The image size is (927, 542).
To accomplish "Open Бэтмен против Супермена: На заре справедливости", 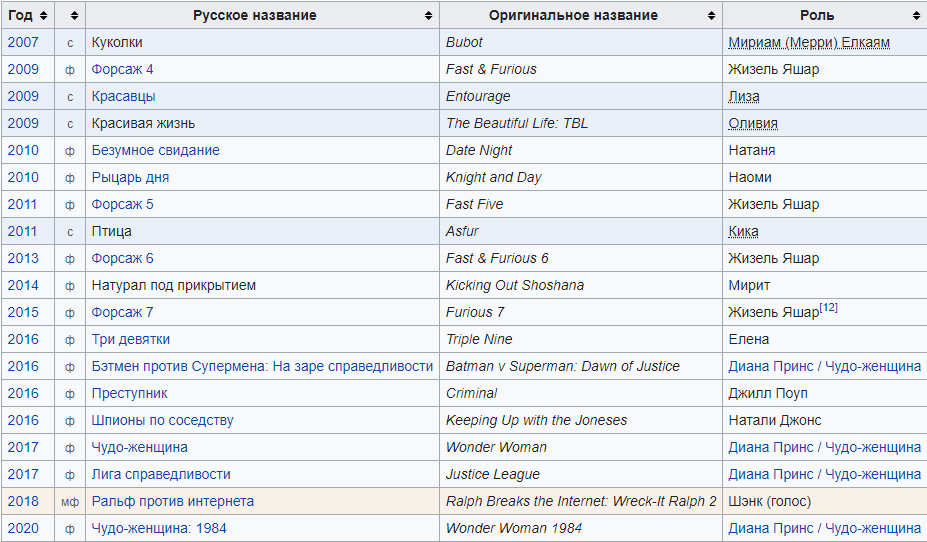I will (x=262, y=366).
